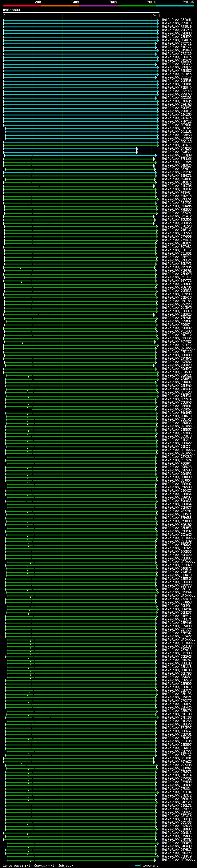Open hit UniRef100_B9RDA1
Image resolution: width=197 pixels, height=868 pixels.
(176, 84)
